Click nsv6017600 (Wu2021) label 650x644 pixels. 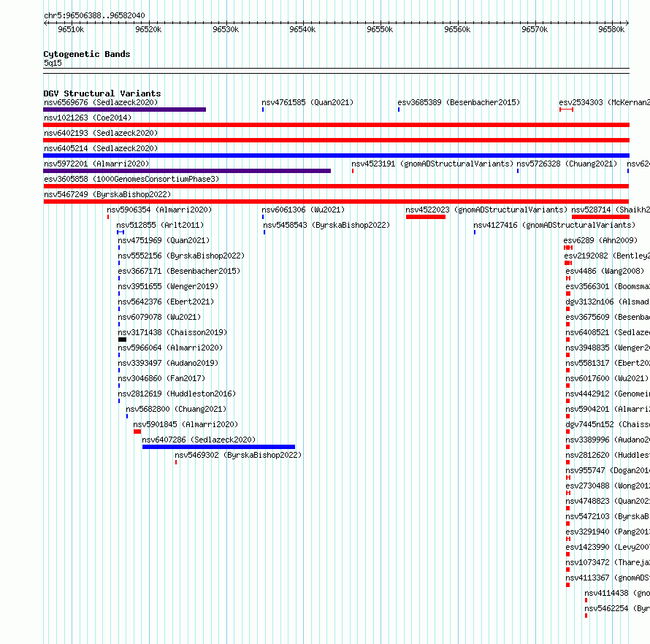607,378
